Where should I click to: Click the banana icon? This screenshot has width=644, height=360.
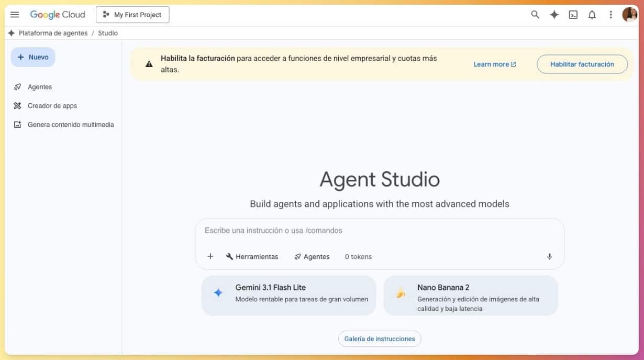tap(401, 293)
